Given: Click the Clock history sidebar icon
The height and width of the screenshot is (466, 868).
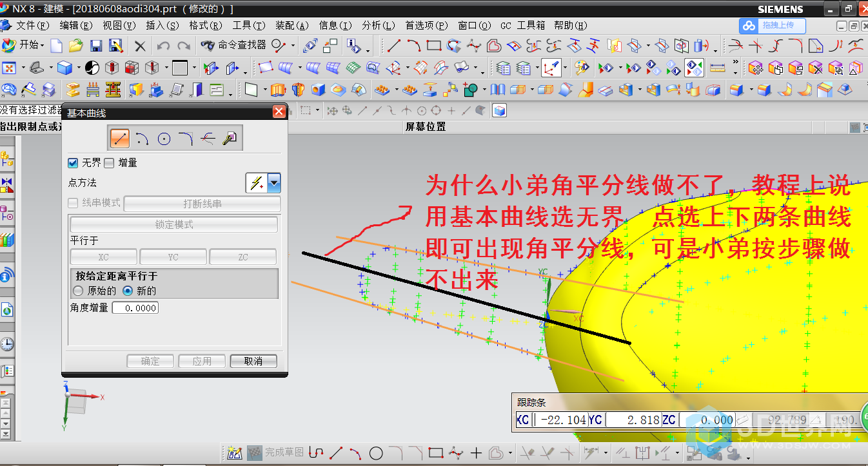Looking at the screenshot, I should (x=7, y=344).
